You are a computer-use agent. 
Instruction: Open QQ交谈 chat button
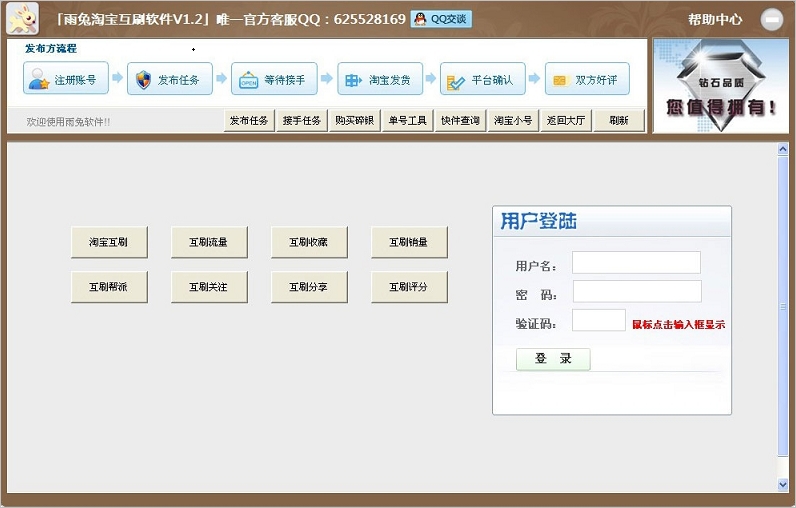click(x=441, y=19)
